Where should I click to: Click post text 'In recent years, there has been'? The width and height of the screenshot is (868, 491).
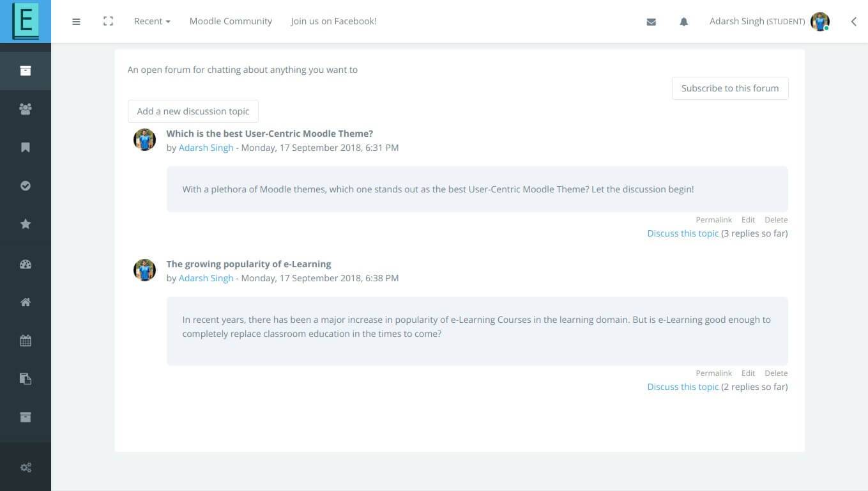tap(476, 326)
